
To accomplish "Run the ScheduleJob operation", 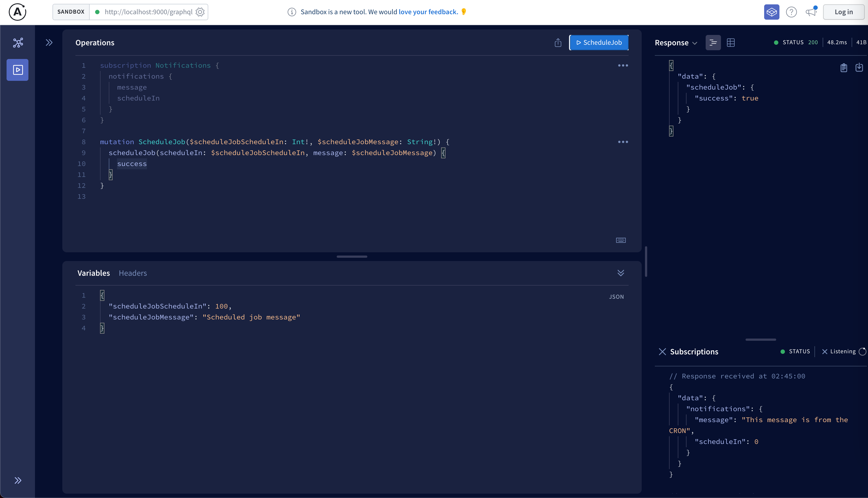I will (x=599, y=42).
